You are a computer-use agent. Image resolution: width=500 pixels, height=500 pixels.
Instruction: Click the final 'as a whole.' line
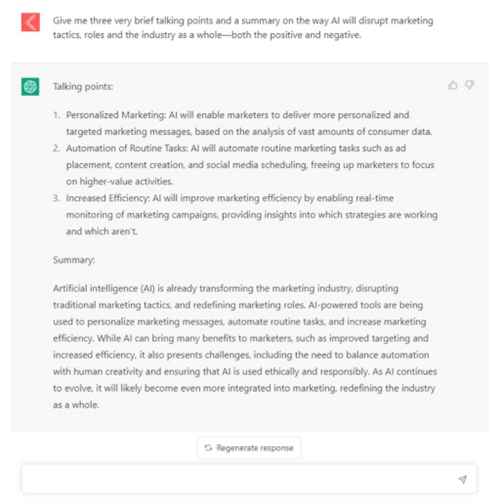coord(76,405)
